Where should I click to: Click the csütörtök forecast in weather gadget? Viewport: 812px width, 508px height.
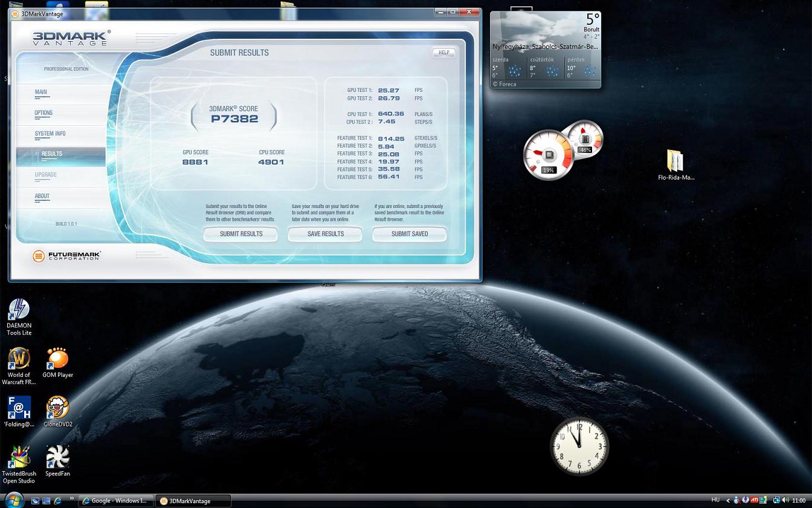tap(545, 68)
